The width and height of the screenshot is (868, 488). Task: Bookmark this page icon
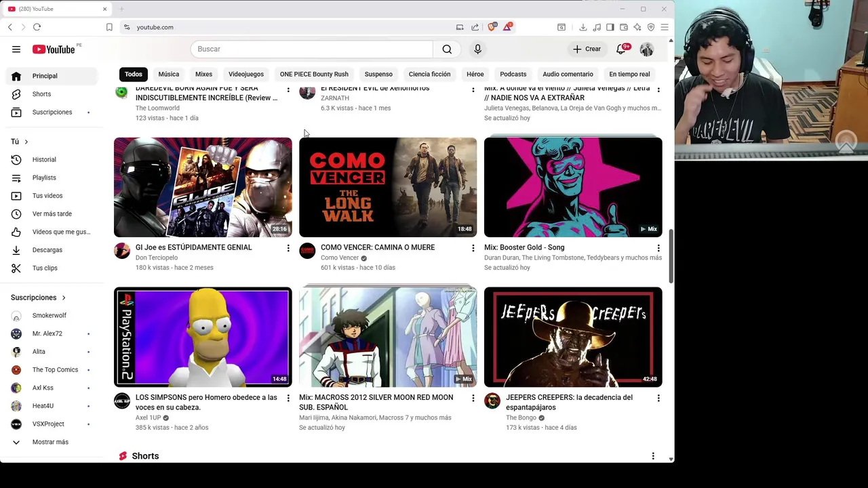coord(109,27)
